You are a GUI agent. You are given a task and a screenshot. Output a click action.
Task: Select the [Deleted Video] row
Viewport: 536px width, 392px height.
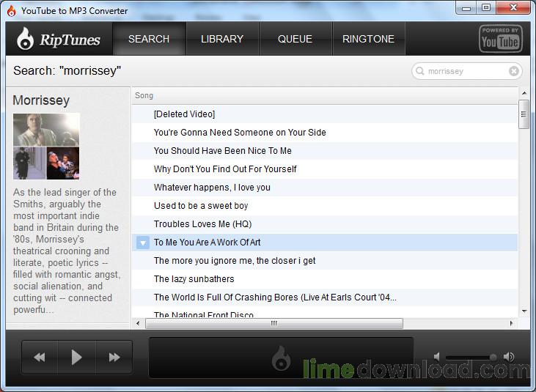pos(325,114)
